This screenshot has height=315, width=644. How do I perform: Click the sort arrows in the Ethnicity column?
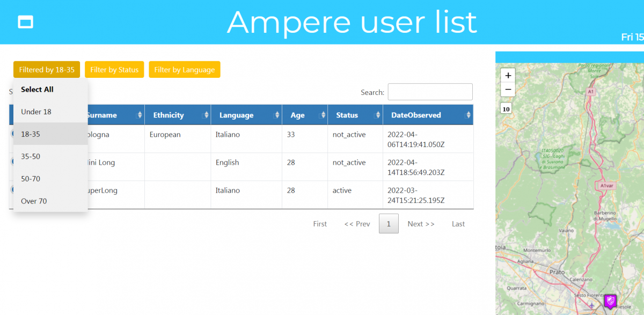click(x=204, y=115)
